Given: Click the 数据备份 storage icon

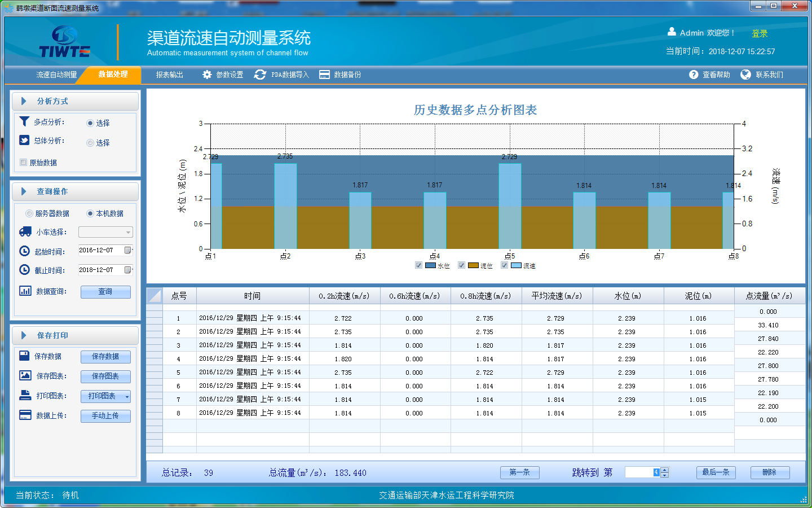Looking at the screenshot, I should [324, 75].
